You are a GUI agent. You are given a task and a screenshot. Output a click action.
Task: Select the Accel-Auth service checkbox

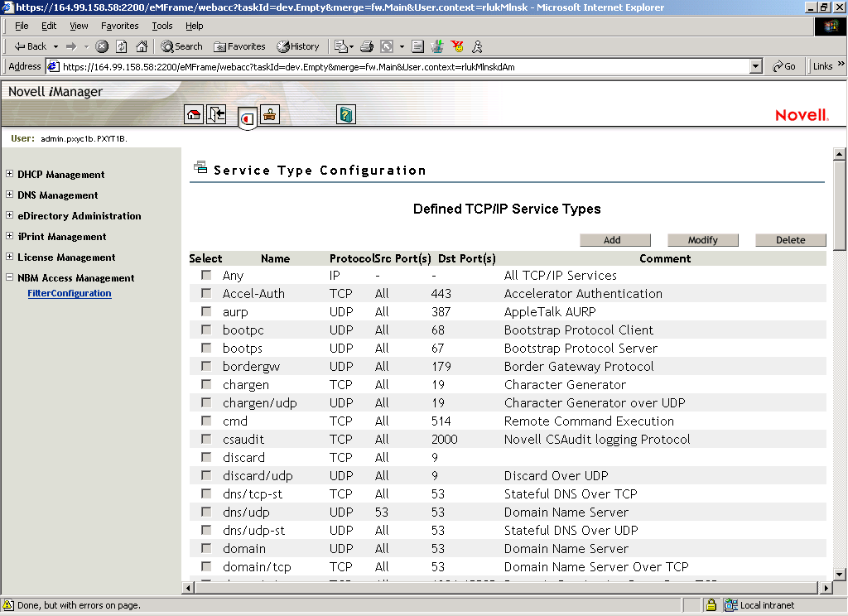206,293
